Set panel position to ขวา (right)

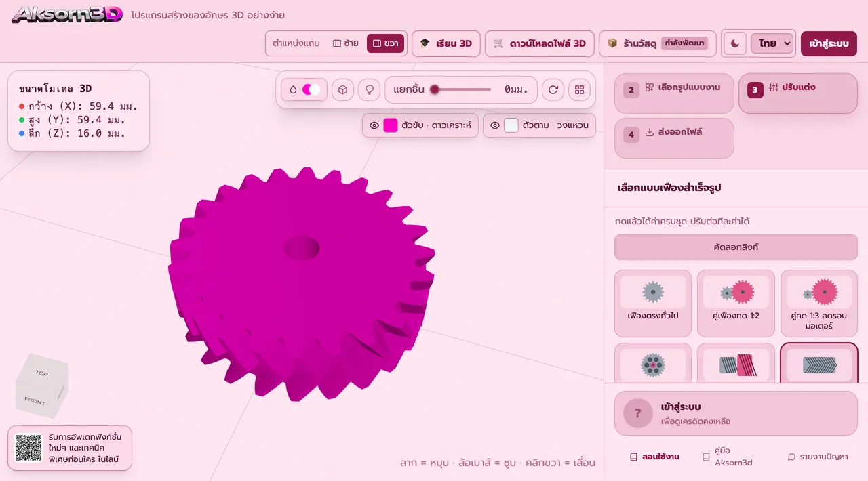(x=385, y=43)
